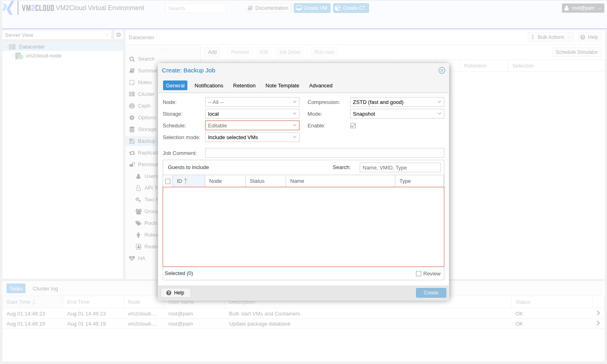Image resolution: width=607 pixels, height=364 pixels.
Task: Open the HA heartbeat icon
Action: (132, 258)
